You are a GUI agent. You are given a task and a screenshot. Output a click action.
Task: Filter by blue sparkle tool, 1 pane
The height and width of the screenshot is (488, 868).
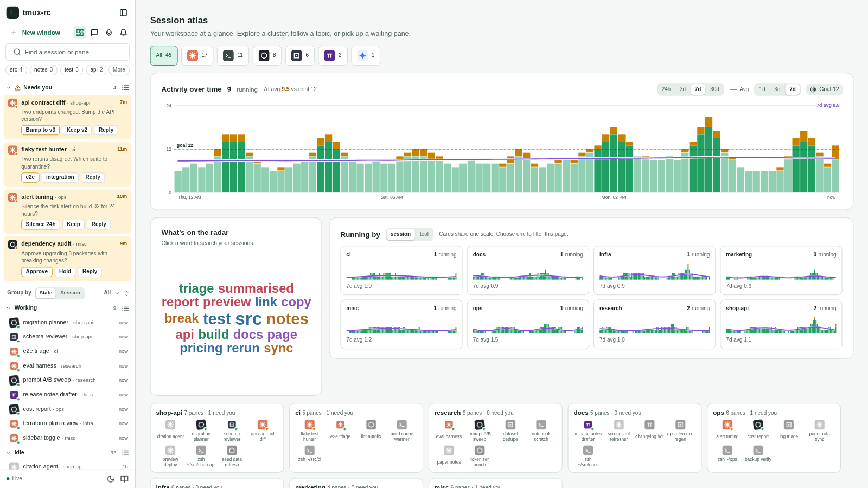[366, 55]
